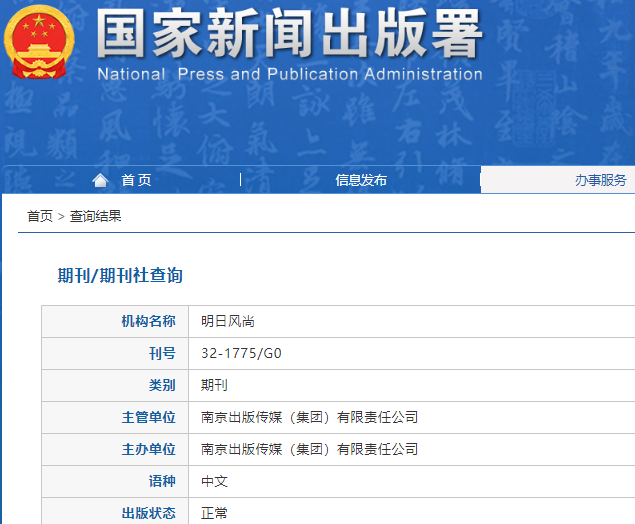Click the 机构名称 row label
This screenshot has height=524, width=635.
(148, 321)
